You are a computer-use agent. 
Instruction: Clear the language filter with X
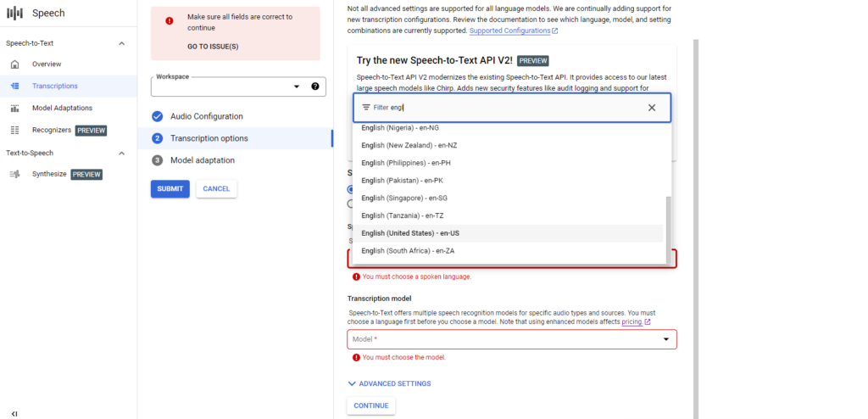(x=652, y=108)
